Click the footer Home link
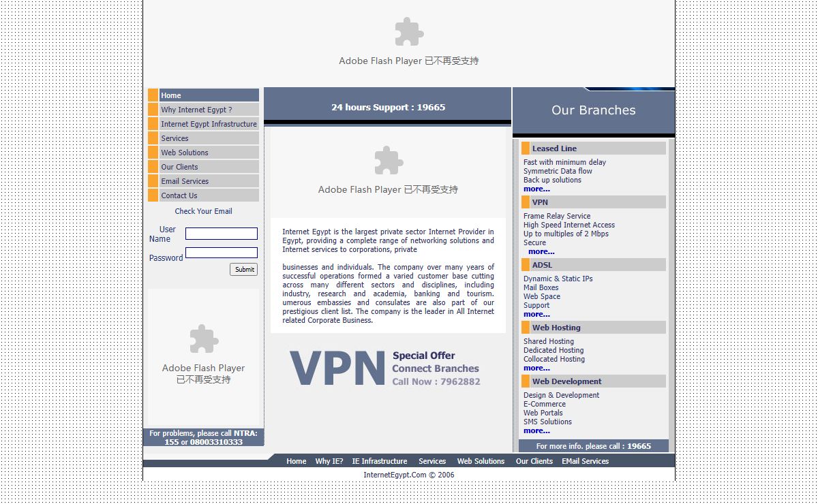Screen dimensions: 818x504 297,461
